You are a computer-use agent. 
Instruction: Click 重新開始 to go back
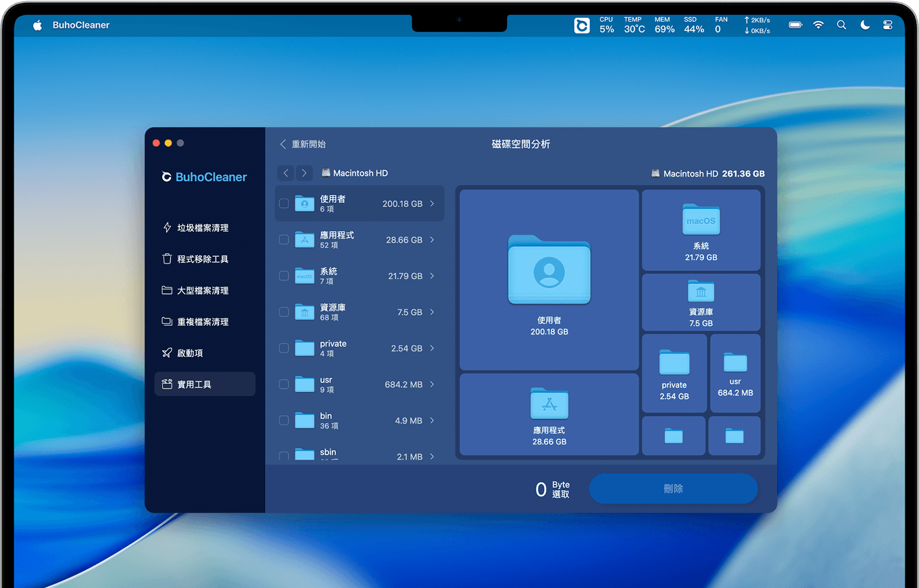coord(303,144)
